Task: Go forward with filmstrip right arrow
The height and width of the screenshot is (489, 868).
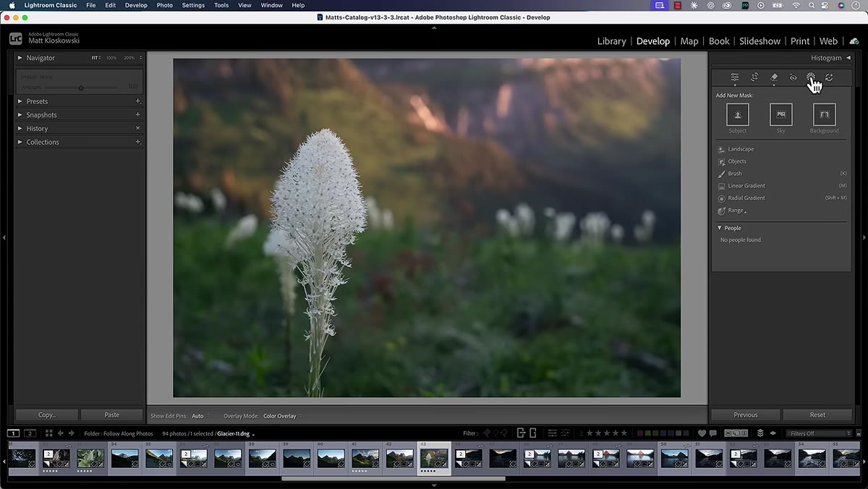Action: (x=71, y=433)
